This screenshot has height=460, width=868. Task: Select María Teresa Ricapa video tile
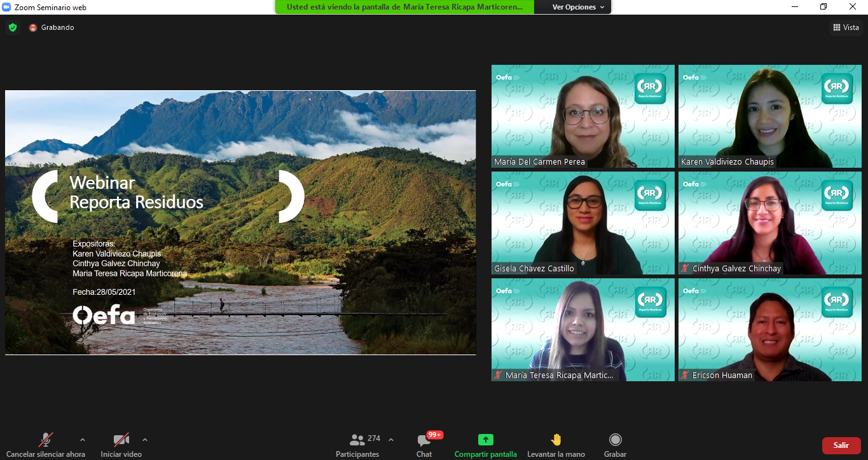(583, 330)
